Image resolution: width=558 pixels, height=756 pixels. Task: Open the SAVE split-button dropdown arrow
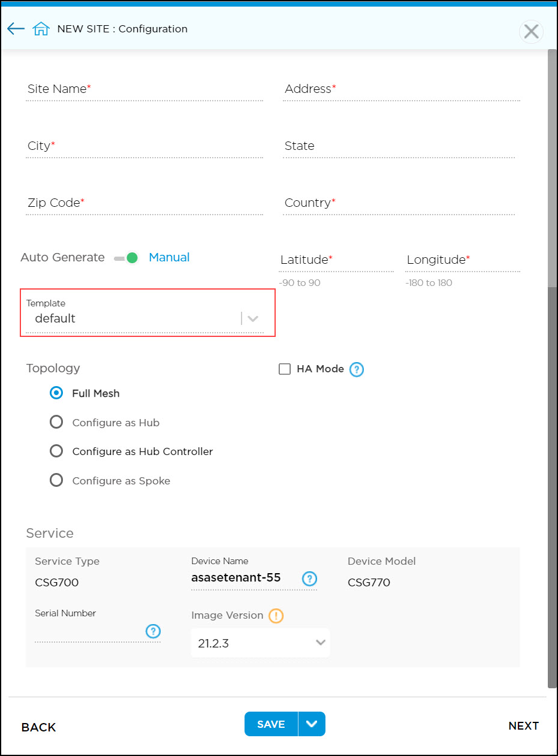tap(312, 724)
